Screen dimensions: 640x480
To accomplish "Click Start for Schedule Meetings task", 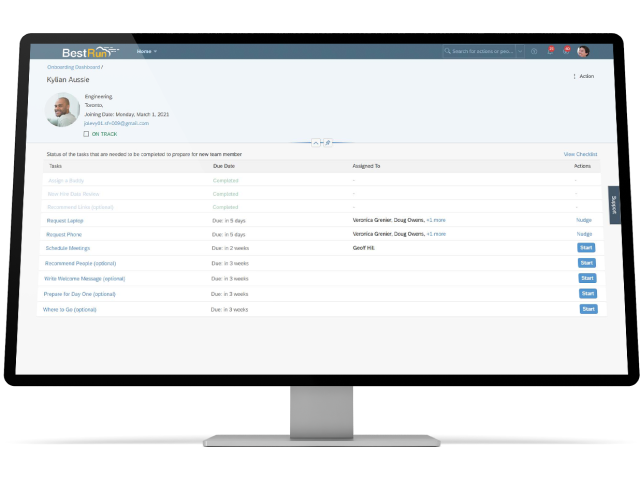I will 587,247.
